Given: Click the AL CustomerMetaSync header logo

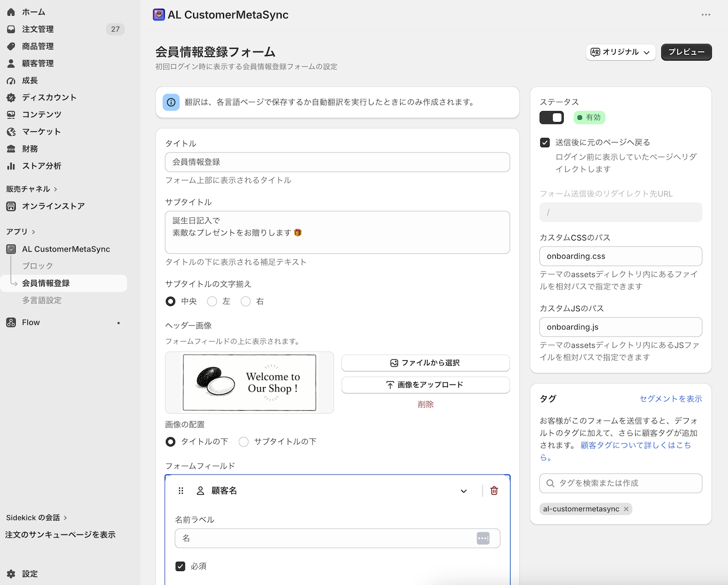Looking at the screenshot, I should (159, 15).
